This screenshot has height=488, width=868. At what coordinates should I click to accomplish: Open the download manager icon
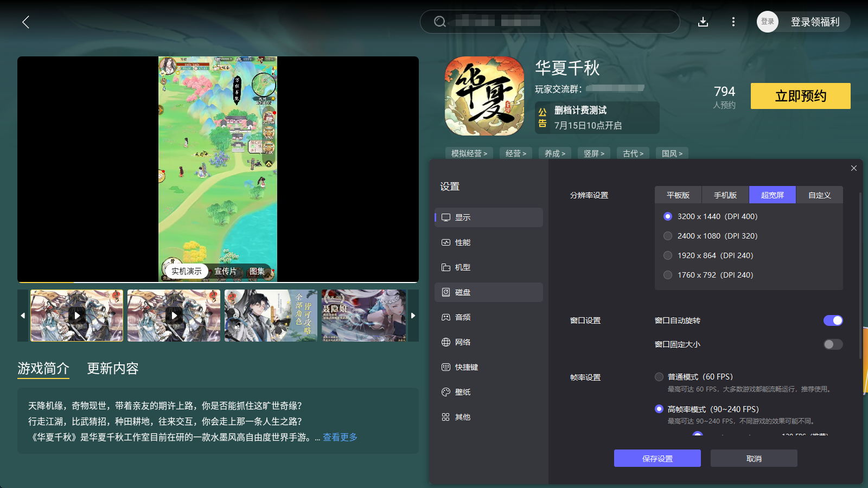point(703,22)
